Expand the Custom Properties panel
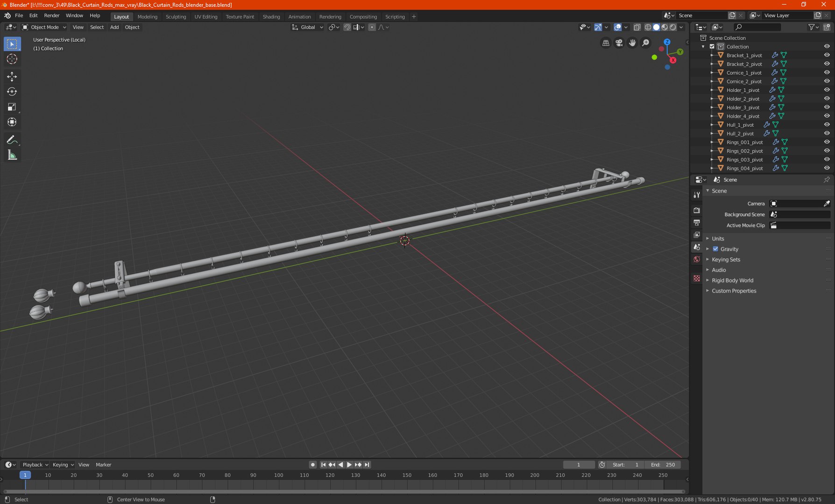This screenshot has height=504, width=835. 734,291
